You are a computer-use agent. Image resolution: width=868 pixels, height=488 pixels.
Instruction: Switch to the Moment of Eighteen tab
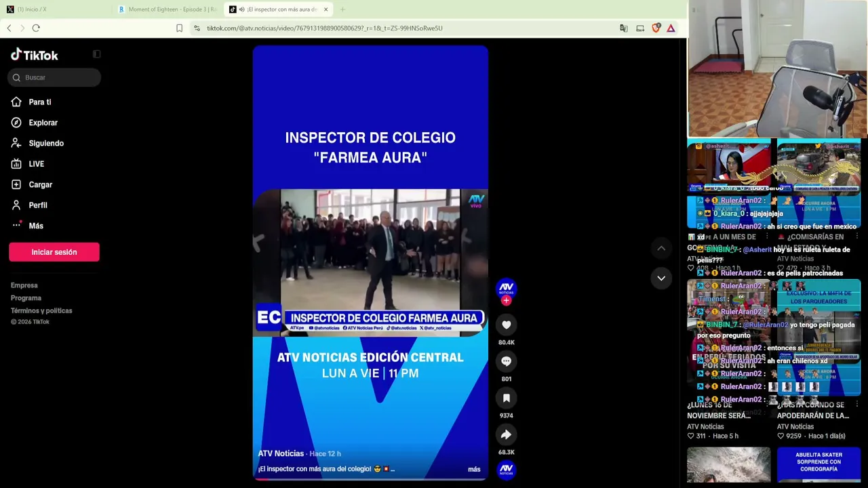pos(167,9)
